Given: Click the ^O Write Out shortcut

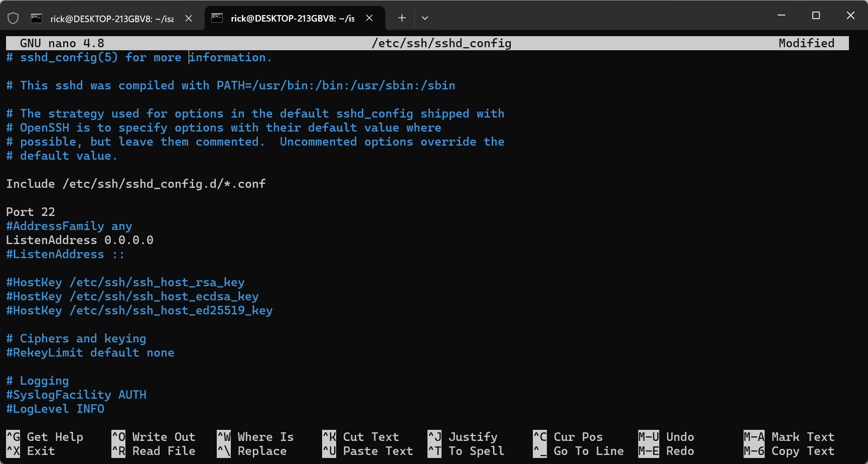Looking at the screenshot, I should coord(154,437).
